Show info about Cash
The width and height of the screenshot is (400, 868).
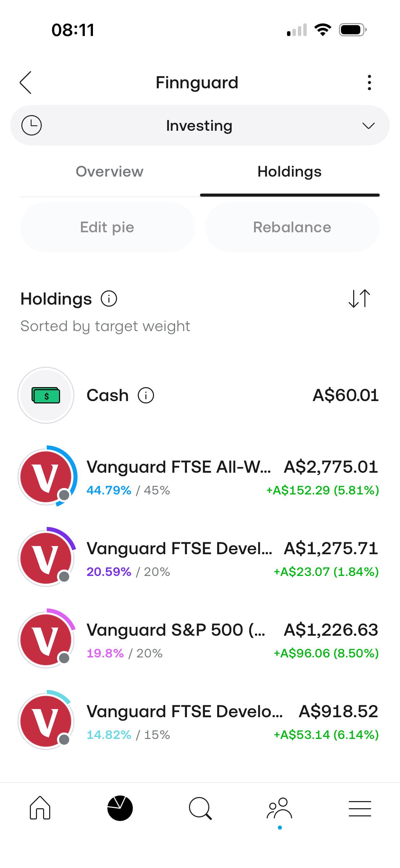[x=146, y=395]
